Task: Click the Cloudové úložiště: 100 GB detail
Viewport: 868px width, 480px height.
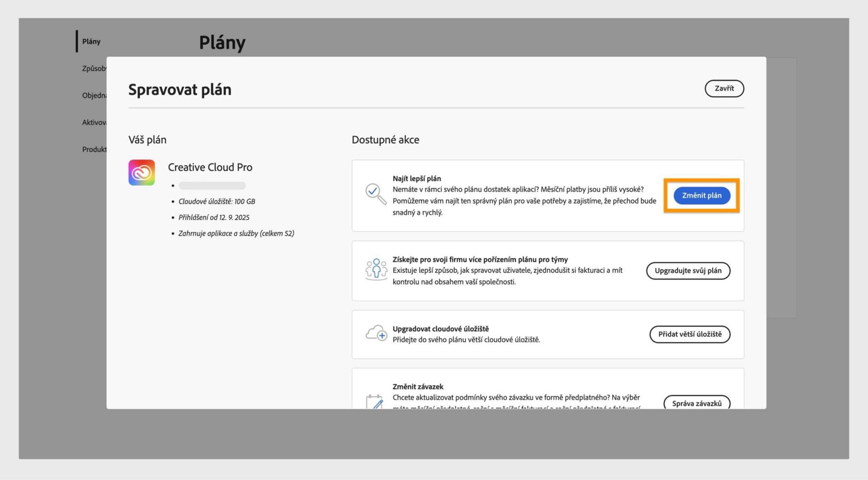Action: 217,202
